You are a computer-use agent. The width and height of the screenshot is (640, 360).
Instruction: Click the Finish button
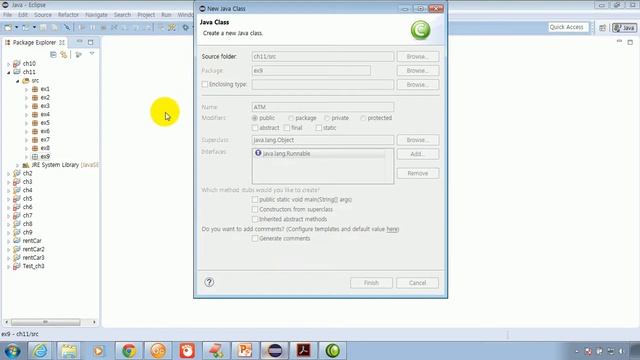tap(371, 283)
